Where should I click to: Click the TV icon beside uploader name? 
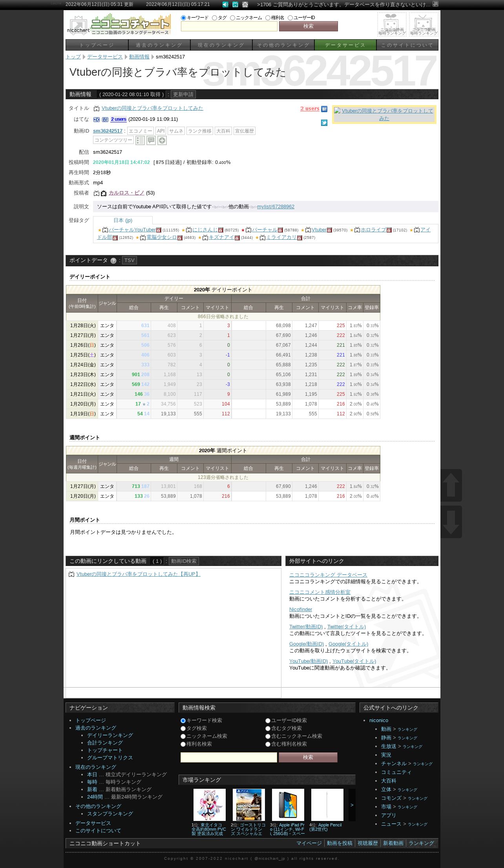(x=97, y=193)
